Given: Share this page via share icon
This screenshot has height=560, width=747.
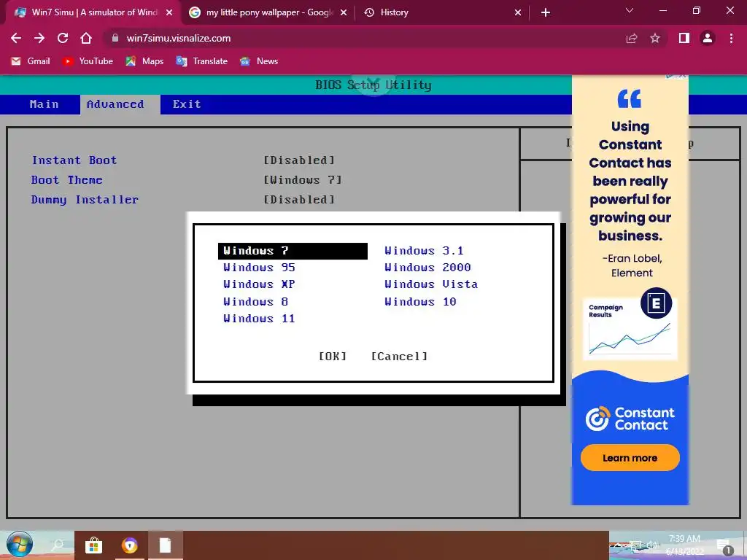Looking at the screenshot, I should click(x=632, y=38).
